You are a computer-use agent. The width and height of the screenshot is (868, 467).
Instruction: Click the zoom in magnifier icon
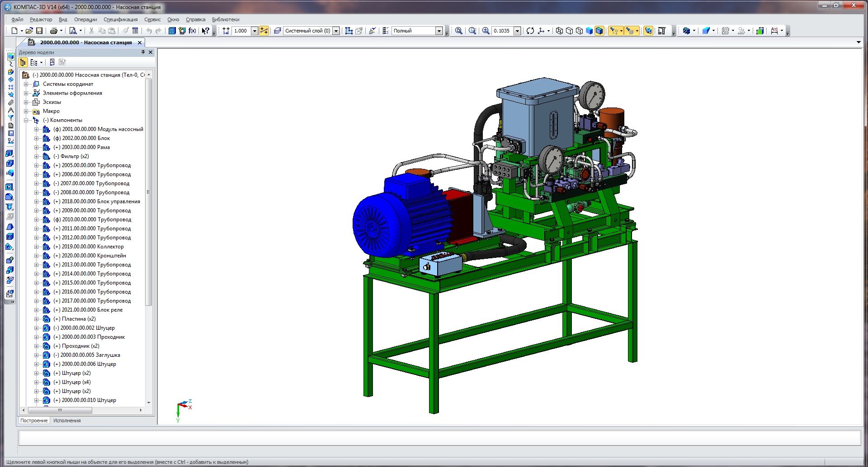(486, 31)
